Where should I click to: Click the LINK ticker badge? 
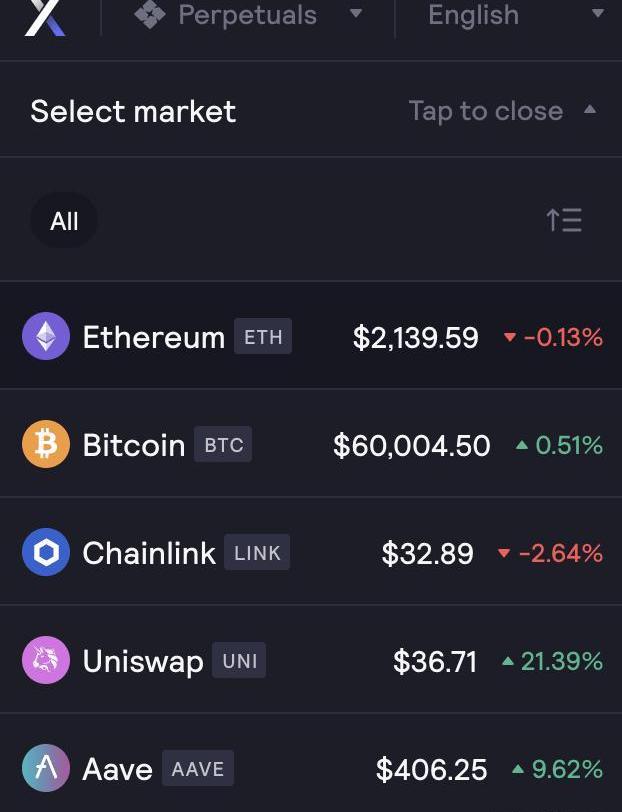coord(257,553)
